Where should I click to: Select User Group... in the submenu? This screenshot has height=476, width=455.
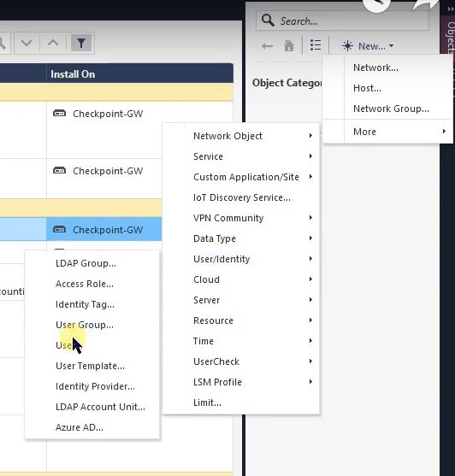pos(85,325)
